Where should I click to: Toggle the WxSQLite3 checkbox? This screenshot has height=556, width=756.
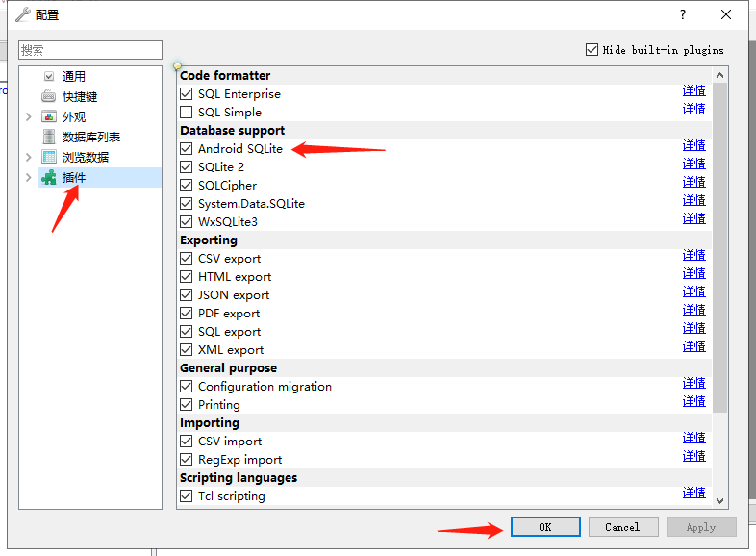[186, 222]
